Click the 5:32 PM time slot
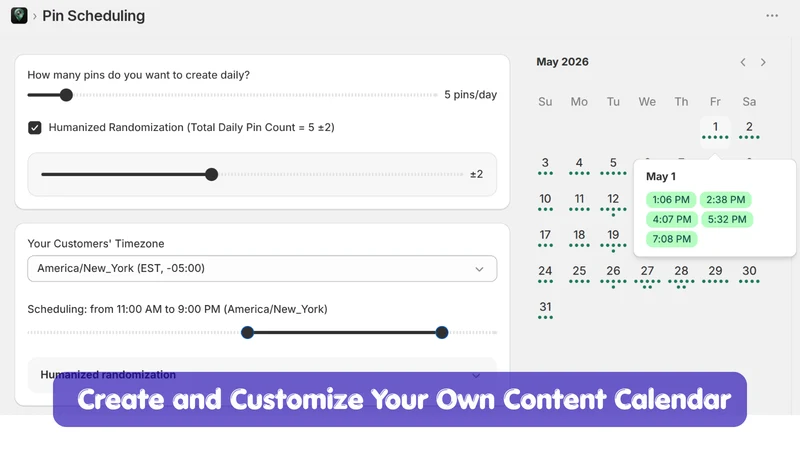This screenshot has height=450, width=800. [727, 219]
